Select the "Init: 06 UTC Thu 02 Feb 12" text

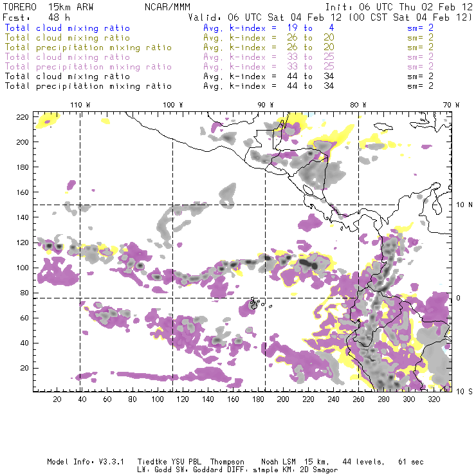click(399, 7)
